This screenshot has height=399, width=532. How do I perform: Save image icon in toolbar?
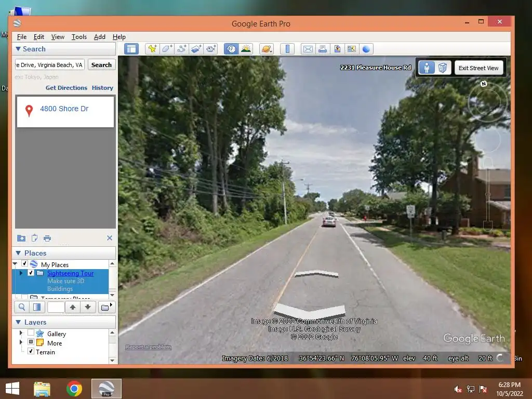click(x=337, y=49)
